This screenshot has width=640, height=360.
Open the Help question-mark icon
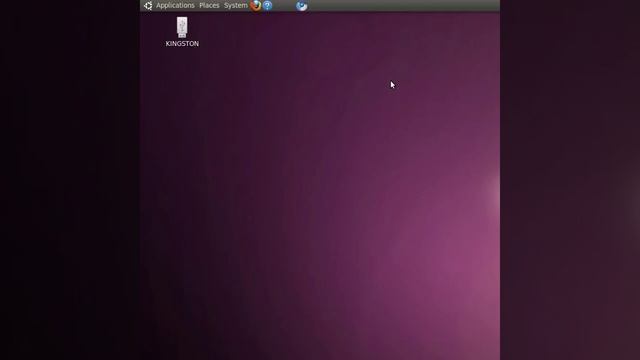tap(267, 5)
